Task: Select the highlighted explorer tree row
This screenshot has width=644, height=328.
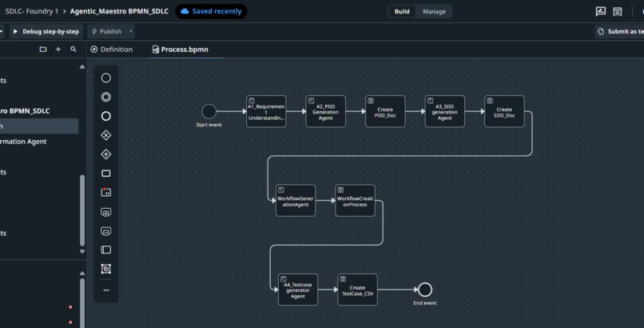Action: [39, 126]
